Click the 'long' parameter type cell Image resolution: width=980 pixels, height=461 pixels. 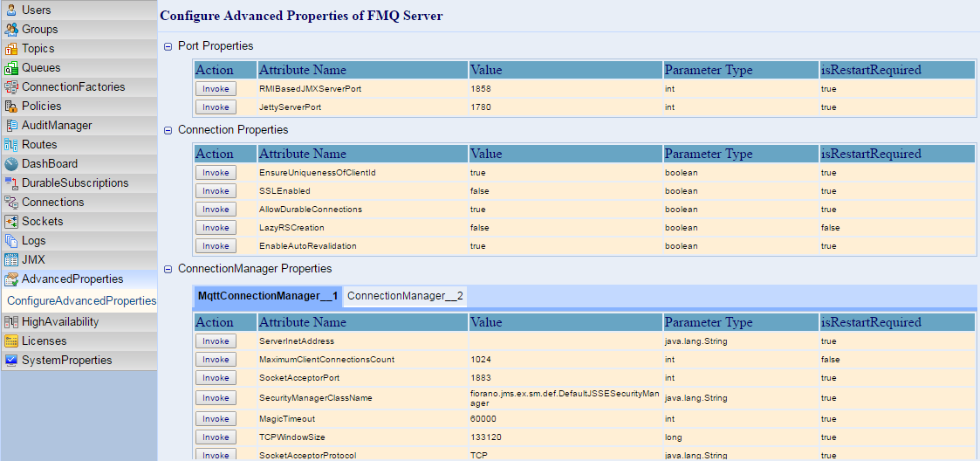coord(741,437)
